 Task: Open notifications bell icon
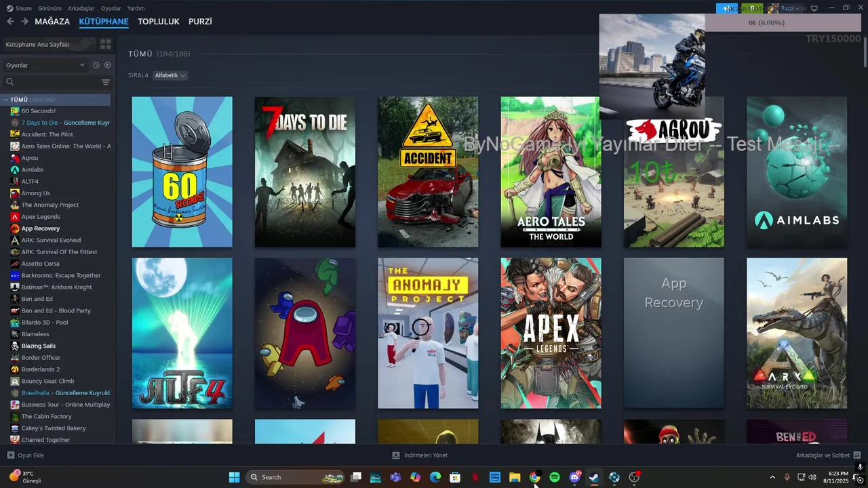(x=752, y=8)
